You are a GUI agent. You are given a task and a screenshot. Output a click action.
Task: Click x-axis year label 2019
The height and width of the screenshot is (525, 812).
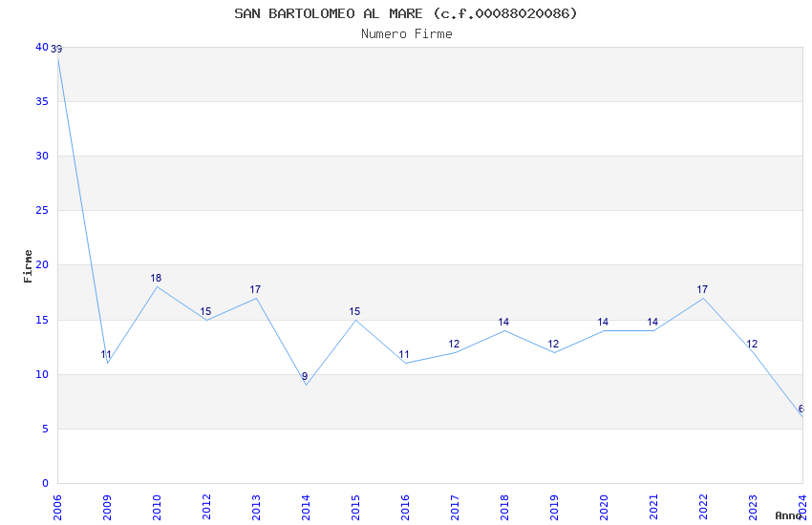coord(555,508)
